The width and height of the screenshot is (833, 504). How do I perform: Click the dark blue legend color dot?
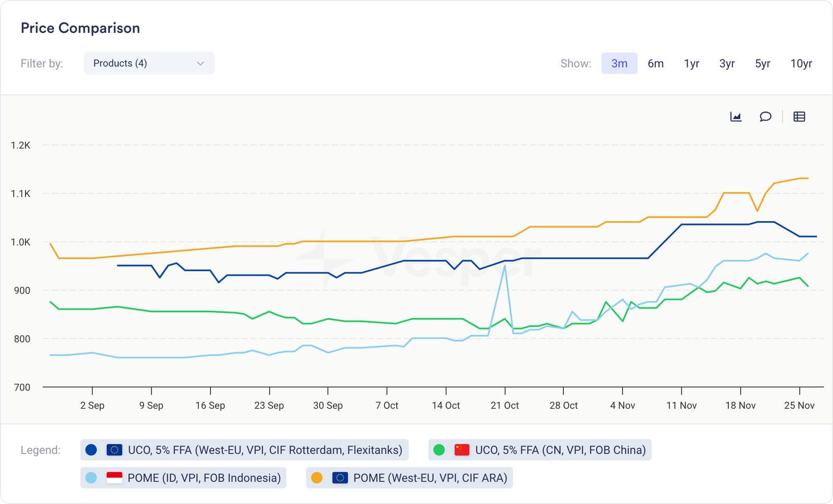click(91, 450)
